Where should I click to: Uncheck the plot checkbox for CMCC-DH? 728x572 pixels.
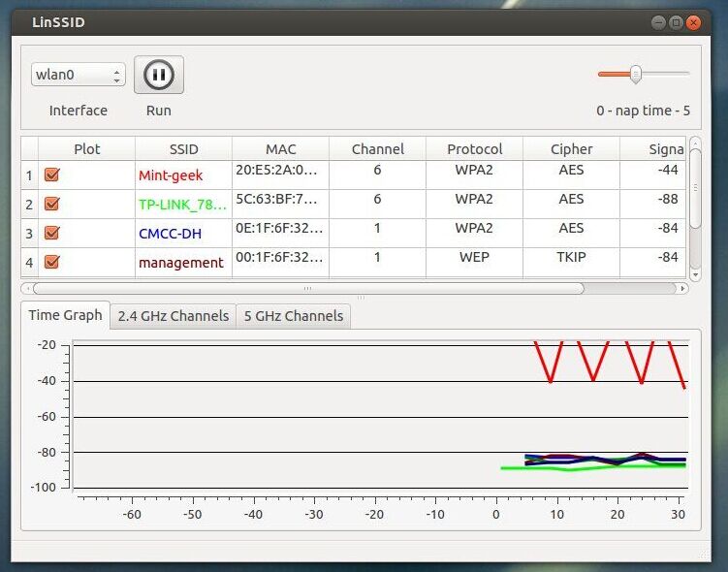[51, 233]
